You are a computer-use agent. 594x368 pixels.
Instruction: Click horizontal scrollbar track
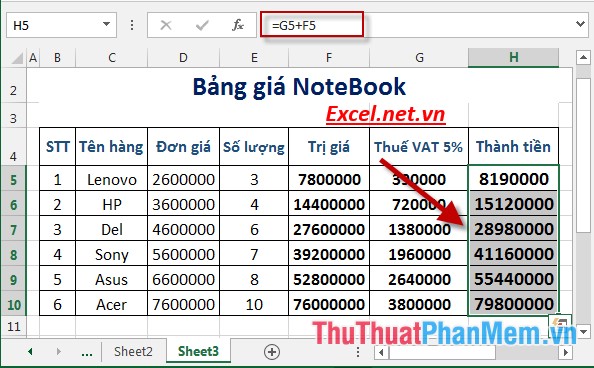point(527,352)
